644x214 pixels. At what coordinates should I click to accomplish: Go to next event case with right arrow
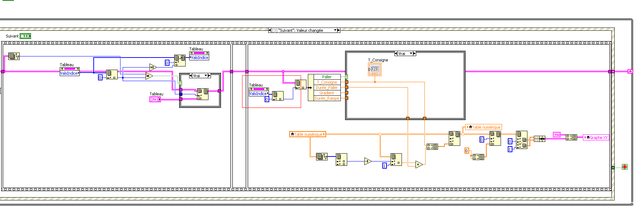[339, 30]
